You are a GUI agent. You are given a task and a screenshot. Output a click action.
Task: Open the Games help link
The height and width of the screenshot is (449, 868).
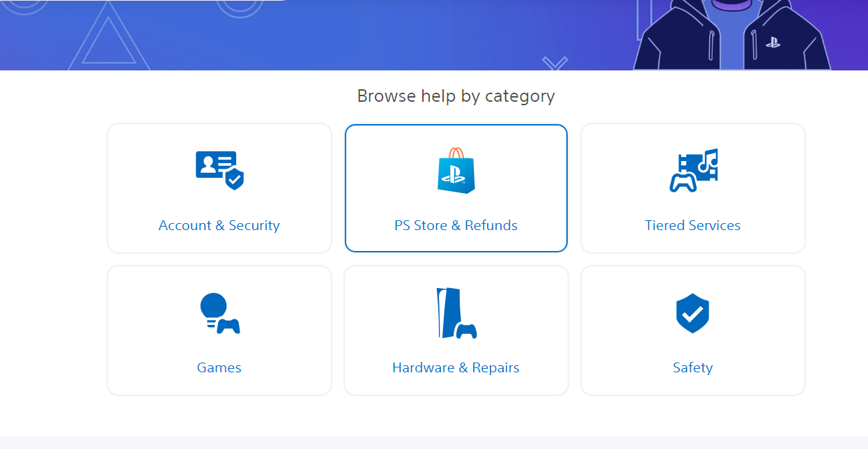[x=219, y=367]
